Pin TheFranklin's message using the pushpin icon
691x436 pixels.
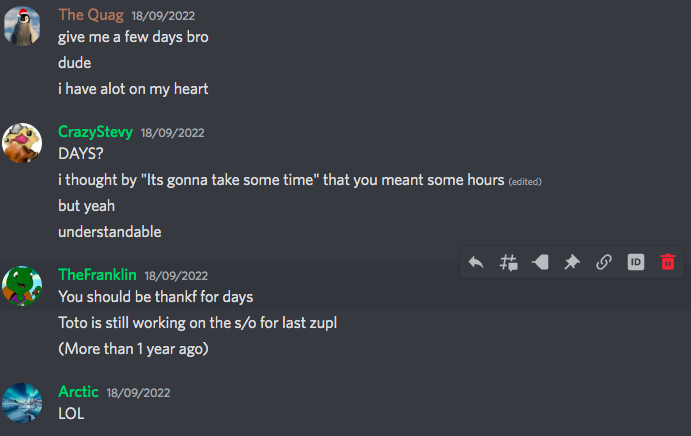pos(572,262)
